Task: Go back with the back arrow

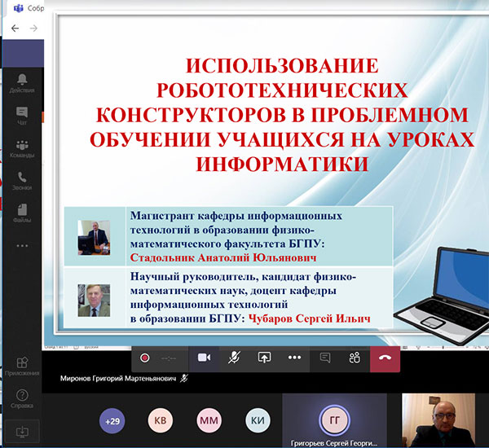Action: tap(15, 28)
